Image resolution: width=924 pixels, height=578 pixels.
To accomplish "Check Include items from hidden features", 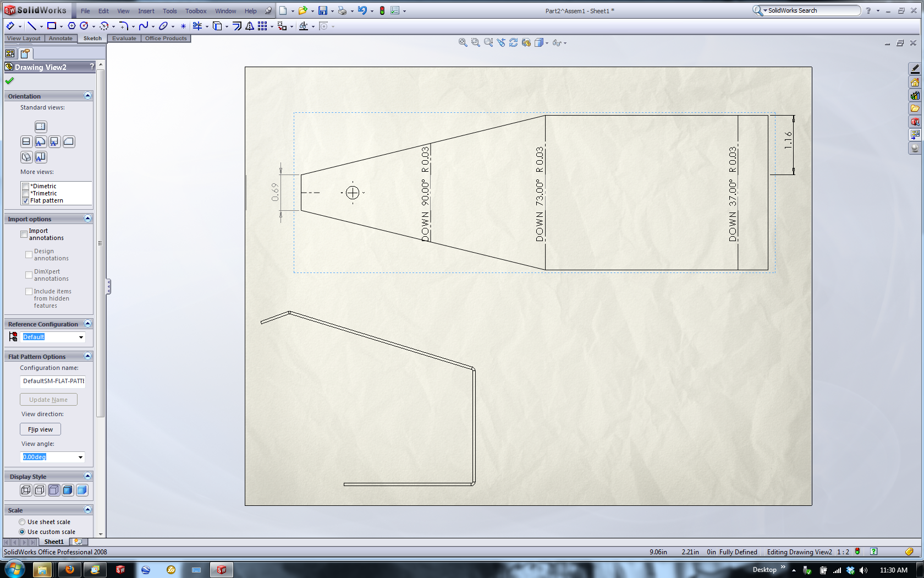I will click(29, 291).
